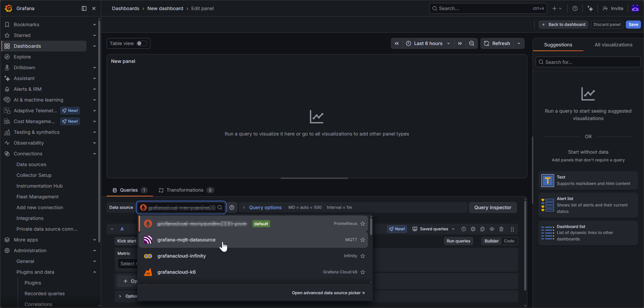Click Discard panel

point(607,25)
